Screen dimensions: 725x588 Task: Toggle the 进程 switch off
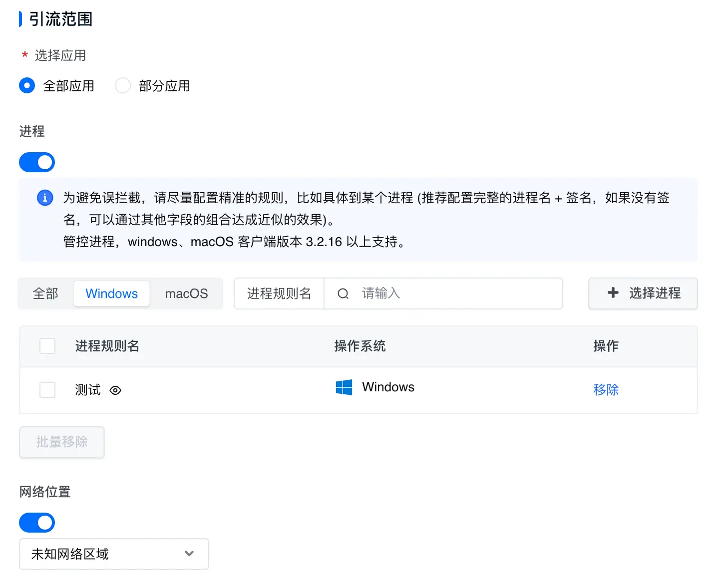click(37, 162)
